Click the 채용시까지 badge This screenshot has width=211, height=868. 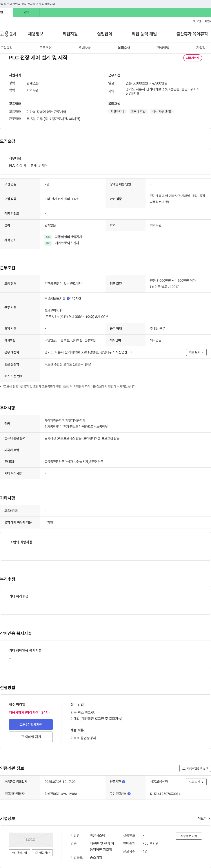coord(193,58)
